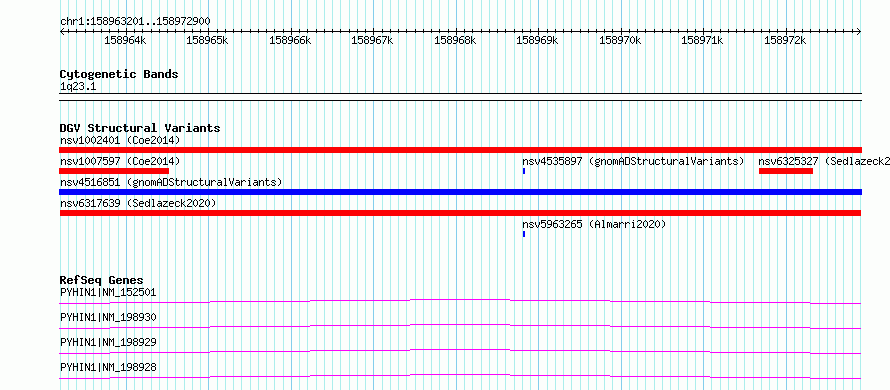Open variant nsv1002401 (Coe2014) label
This screenshot has width=890, height=390.
[x=120, y=140]
